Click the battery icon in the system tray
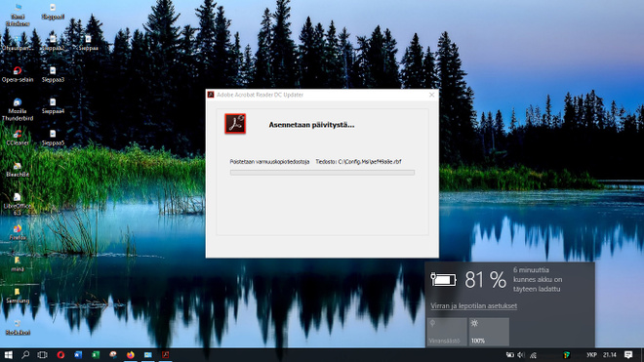 coord(509,355)
